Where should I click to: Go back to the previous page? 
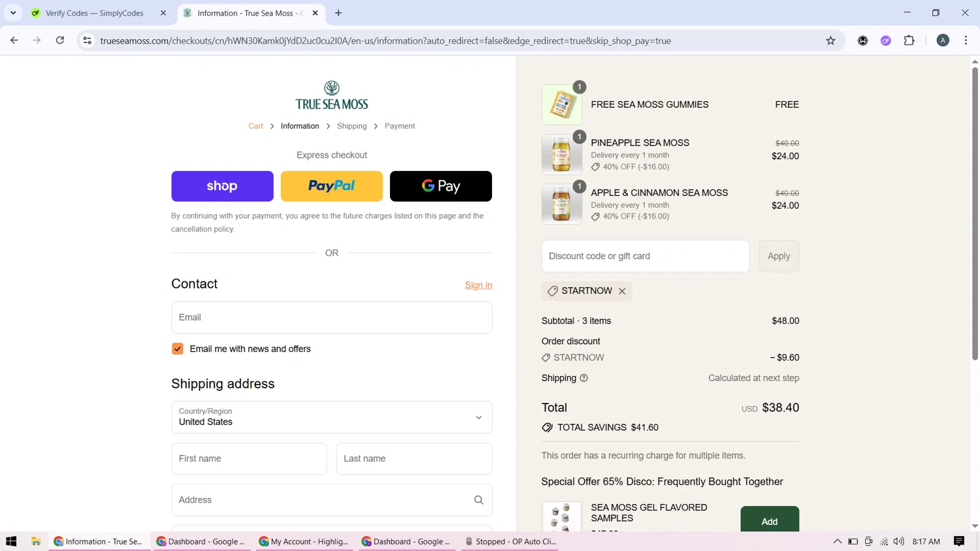[x=14, y=40]
